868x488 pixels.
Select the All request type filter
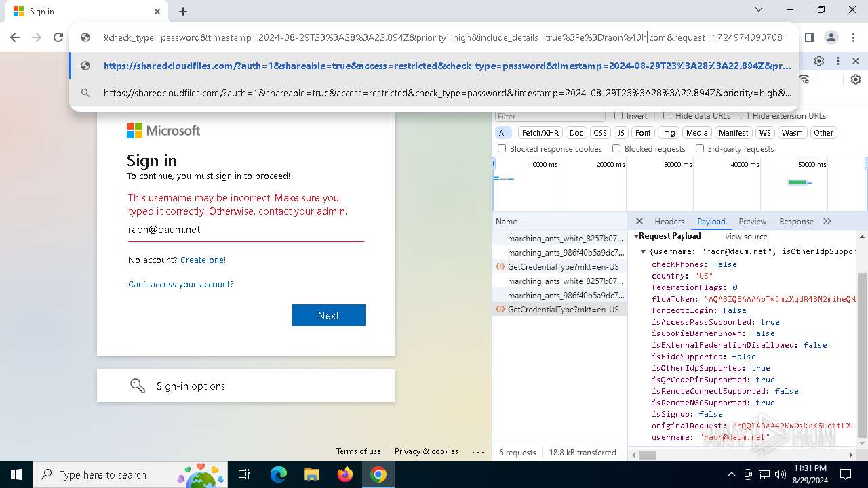coord(503,133)
